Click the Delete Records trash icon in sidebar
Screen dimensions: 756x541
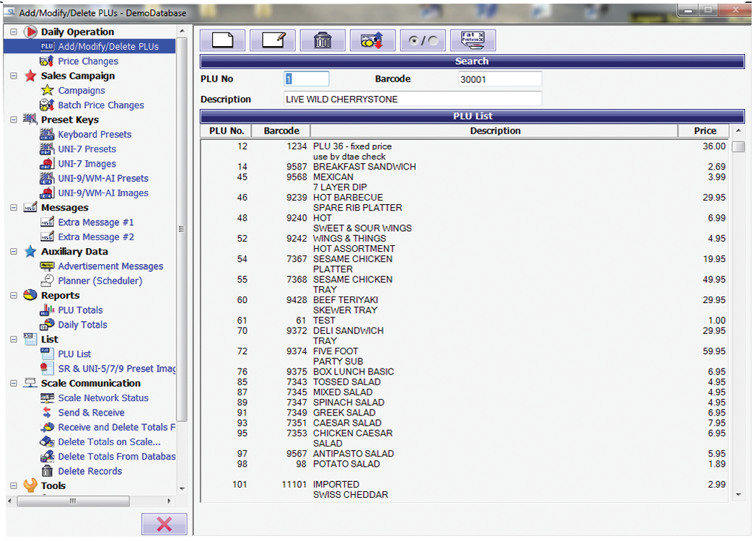click(x=47, y=471)
